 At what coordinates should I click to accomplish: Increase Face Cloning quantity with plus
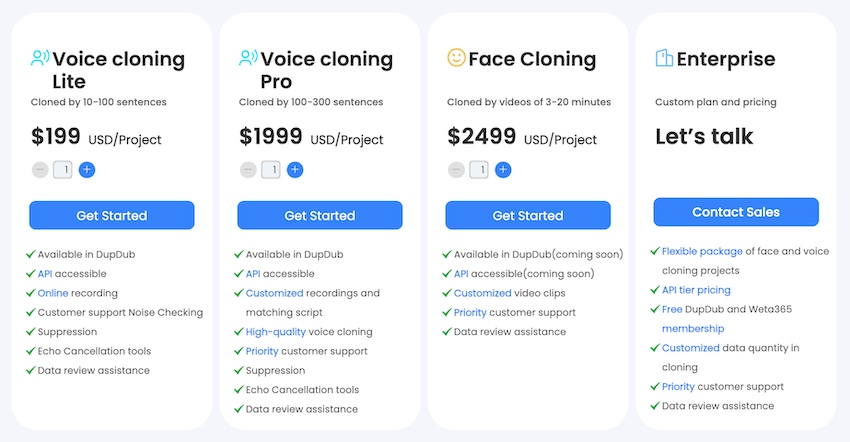(x=503, y=170)
